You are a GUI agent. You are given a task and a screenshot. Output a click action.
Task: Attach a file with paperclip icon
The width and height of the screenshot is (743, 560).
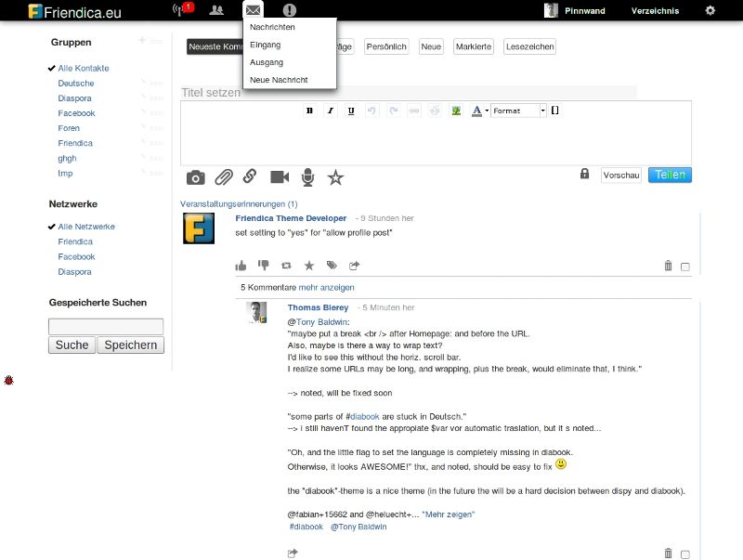(x=224, y=177)
